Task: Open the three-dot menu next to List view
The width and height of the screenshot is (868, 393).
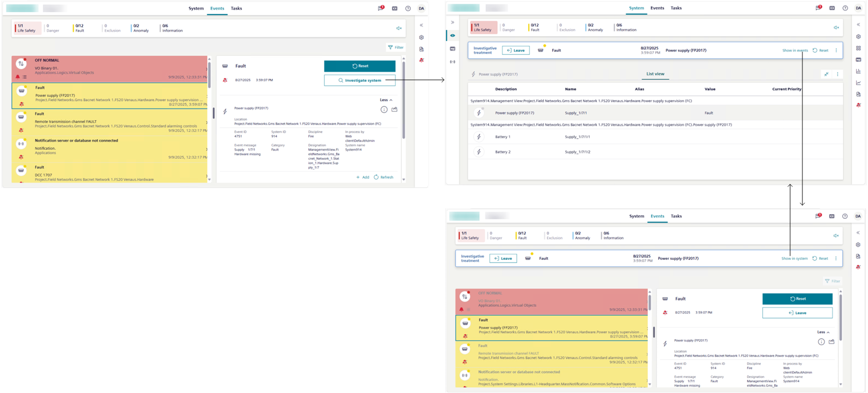Action: point(837,74)
